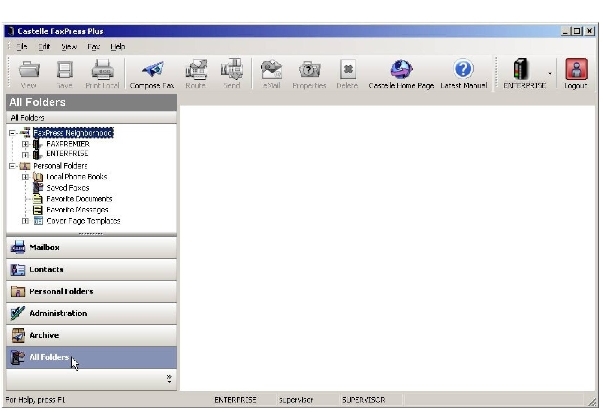Open the Latest Manual help icon

(x=463, y=69)
